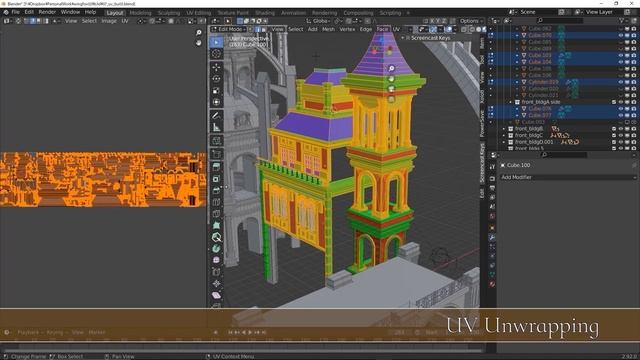Collapse the Screencast Keys panel header
This screenshot has width=640, height=360.
(403, 38)
